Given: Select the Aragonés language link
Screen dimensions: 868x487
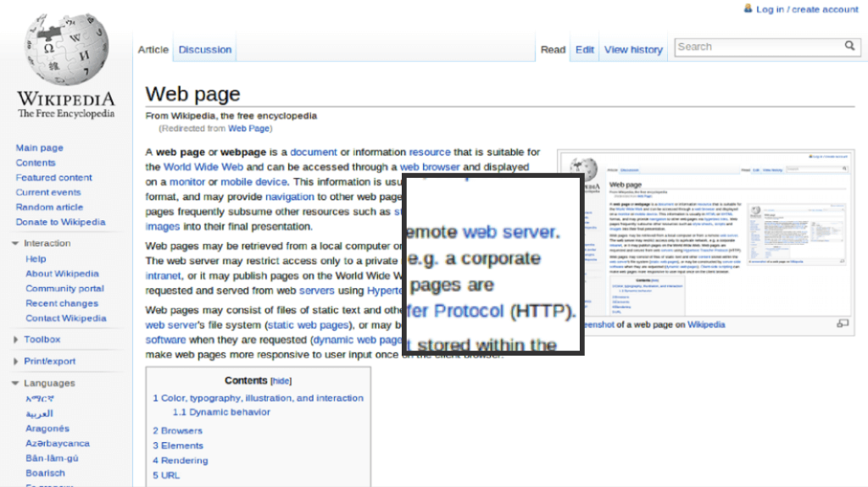Looking at the screenshot, I should click(x=47, y=429).
